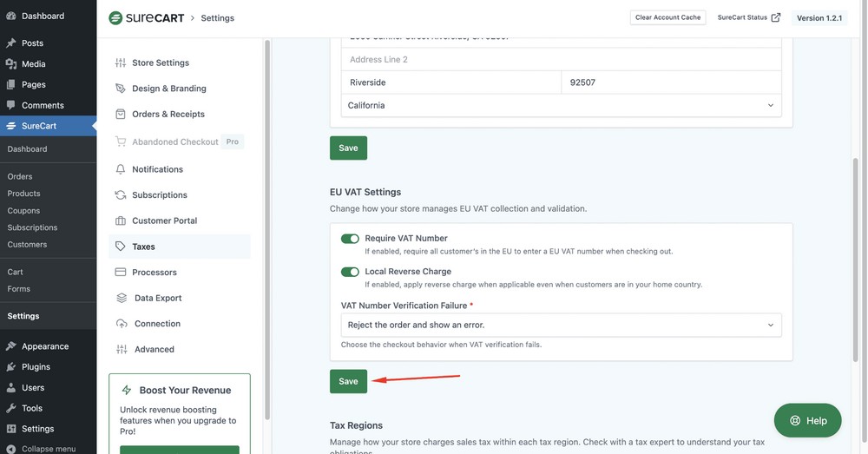Image resolution: width=868 pixels, height=454 pixels.
Task: Click the Design & Branding paintbrush icon
Action: point(121,89)
